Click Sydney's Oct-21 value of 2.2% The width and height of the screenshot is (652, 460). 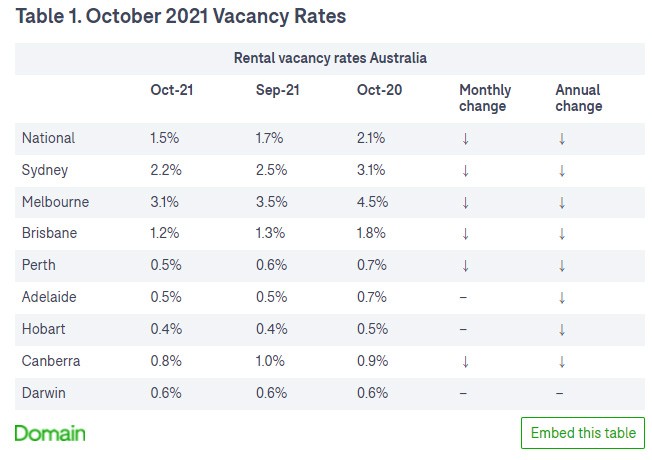(166, 170)
